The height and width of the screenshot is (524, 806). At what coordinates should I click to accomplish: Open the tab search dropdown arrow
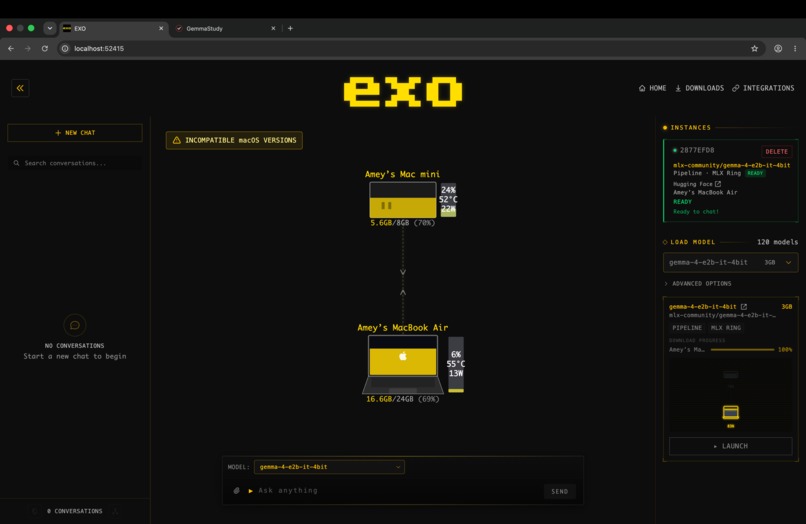49,28
